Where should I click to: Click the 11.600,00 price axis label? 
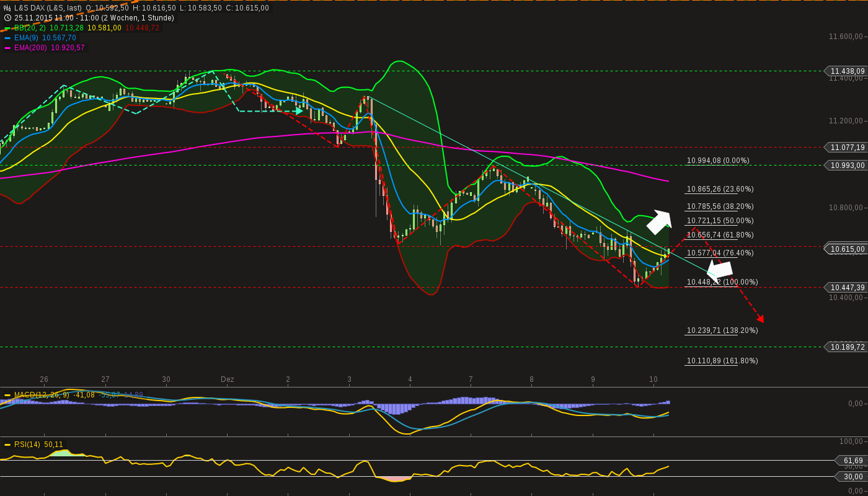pyautogui.click(x=846, y=37)
